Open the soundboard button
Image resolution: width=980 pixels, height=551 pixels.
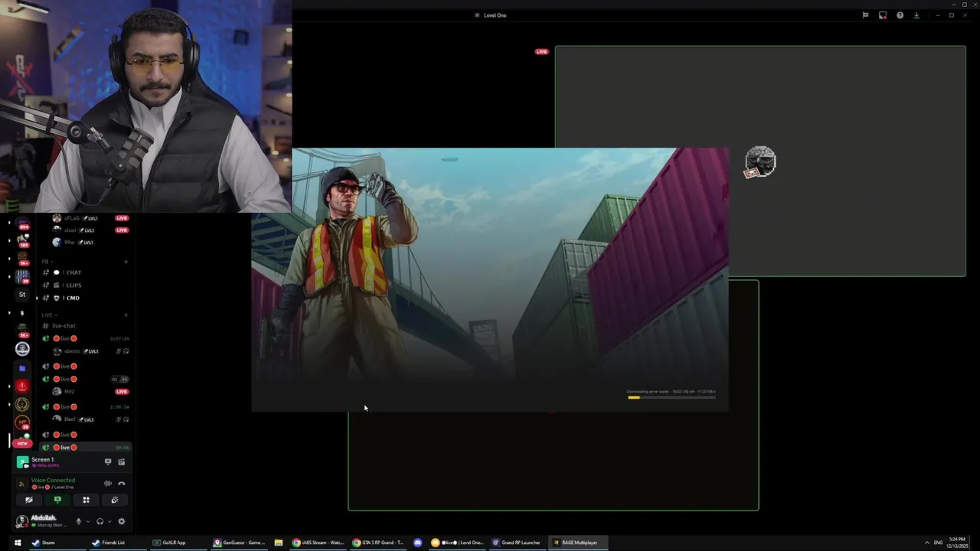tap(114, 500)
